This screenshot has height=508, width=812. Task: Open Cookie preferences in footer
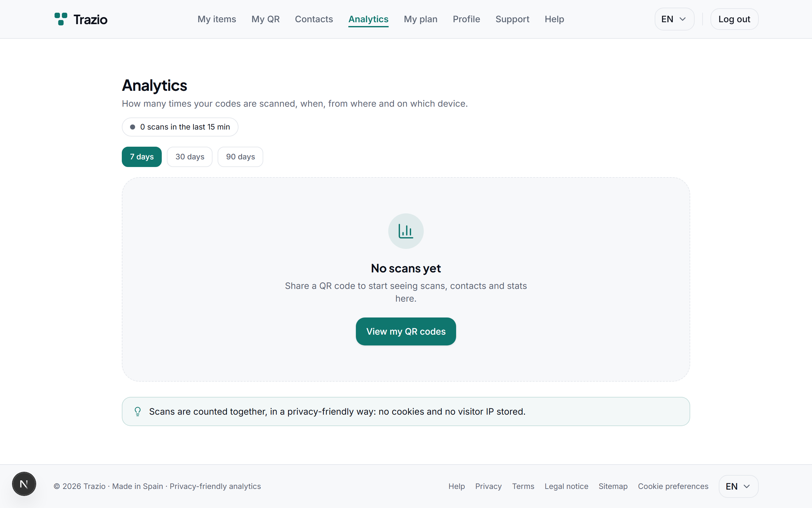673,486
